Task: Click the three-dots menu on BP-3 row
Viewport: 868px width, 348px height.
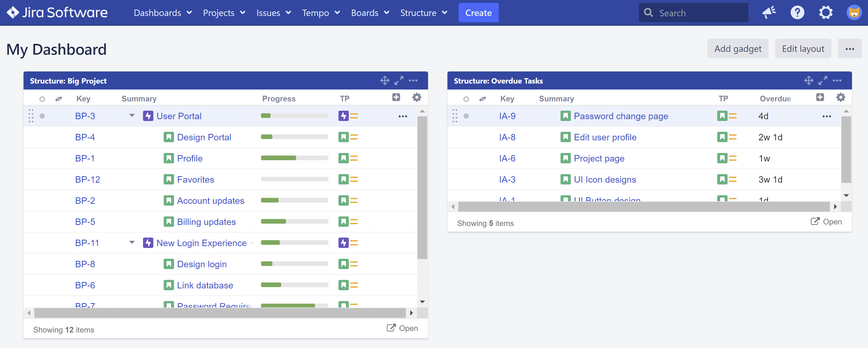Action: tap(403, 116)
